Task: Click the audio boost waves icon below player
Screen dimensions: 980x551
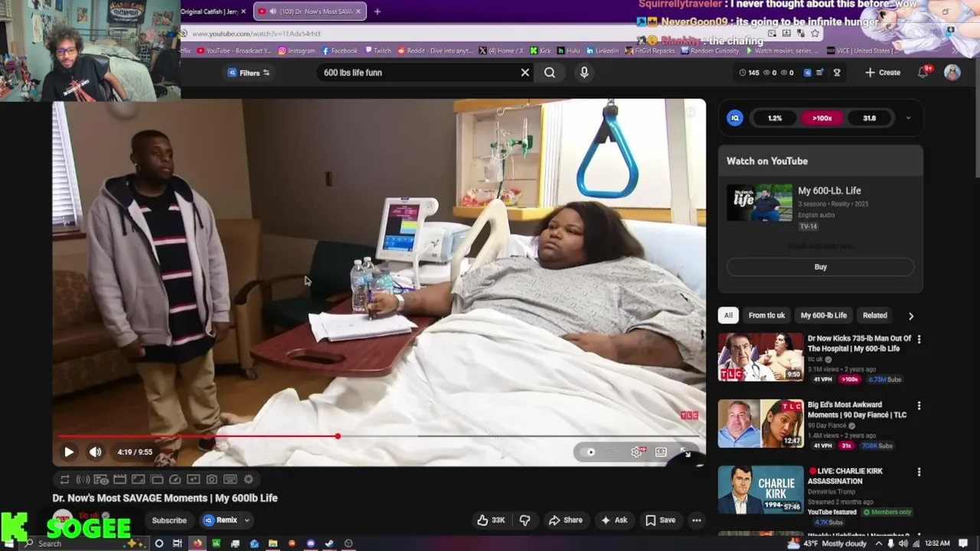Action: coord(83,479)
